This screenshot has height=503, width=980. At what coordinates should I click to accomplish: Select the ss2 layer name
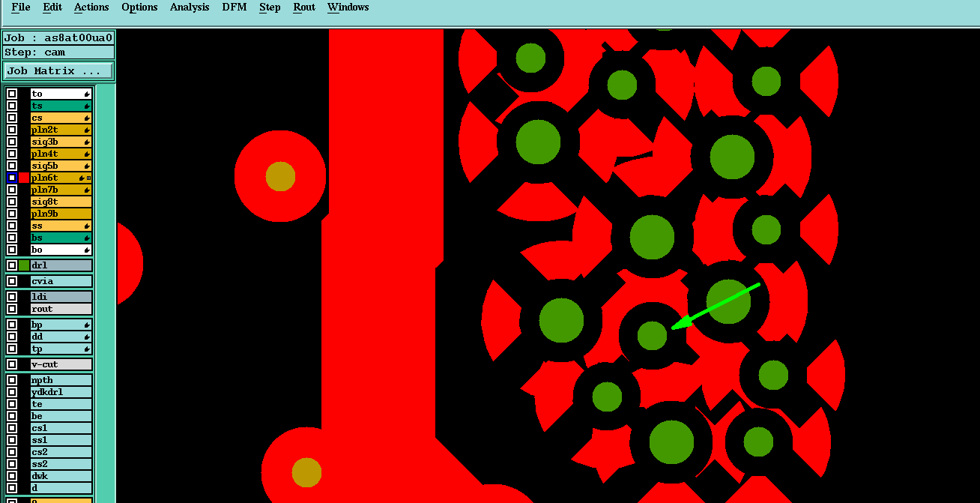click(61, 464)
